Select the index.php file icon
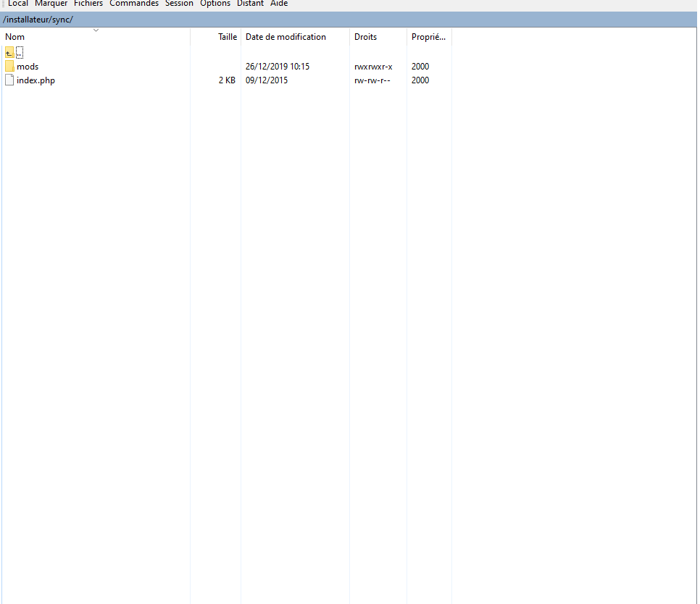Viewport: 700px width, 604px height. point(9,80)
